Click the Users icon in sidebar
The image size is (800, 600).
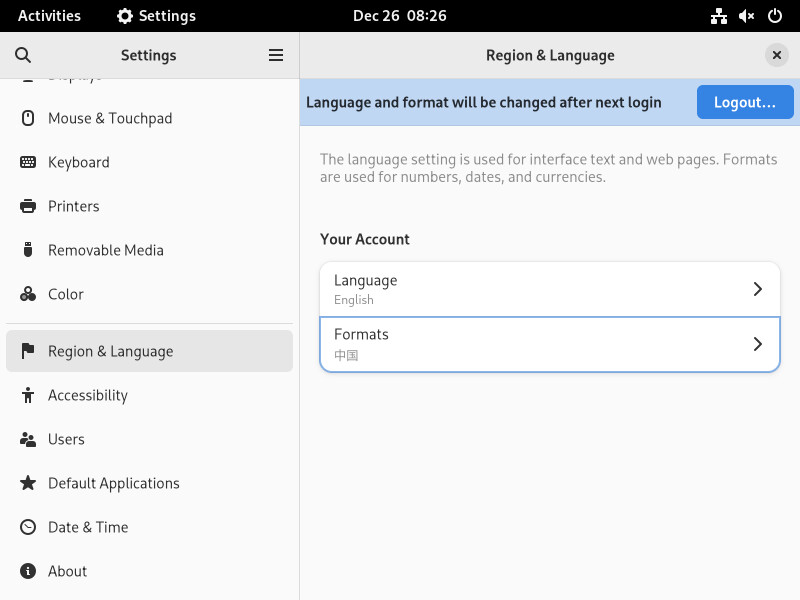click(28, 439)
